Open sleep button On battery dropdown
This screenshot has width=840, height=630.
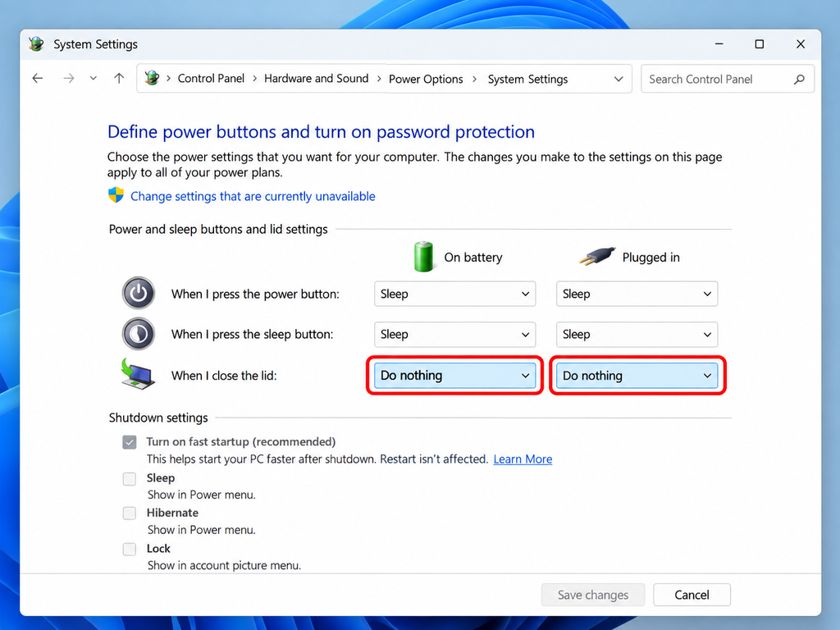click(454, 335)
